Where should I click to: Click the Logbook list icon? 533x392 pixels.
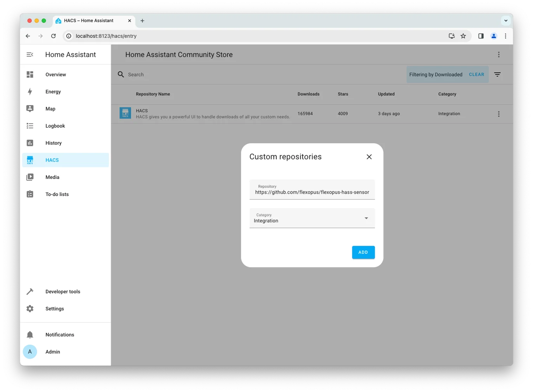coord(30,126)
